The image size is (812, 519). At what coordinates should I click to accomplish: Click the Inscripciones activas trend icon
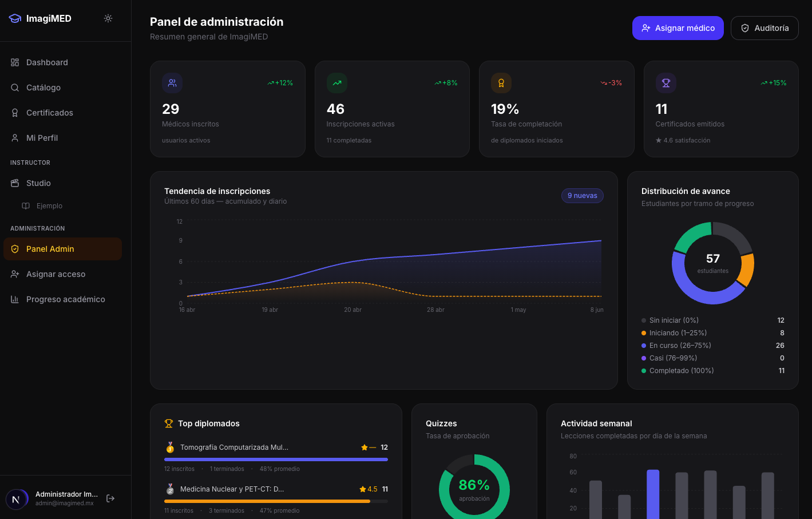[x=337, y=83]
